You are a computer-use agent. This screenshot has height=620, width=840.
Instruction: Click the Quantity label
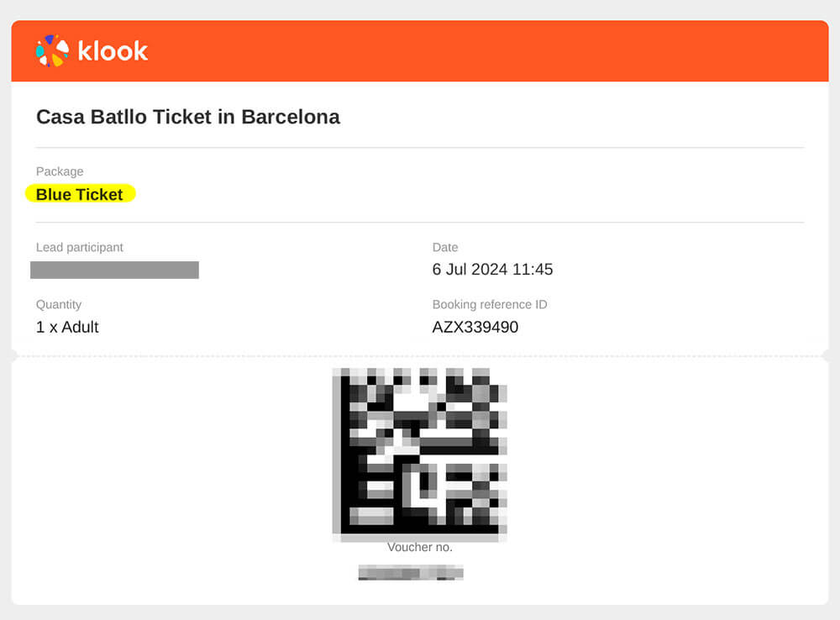click(x=59, y=304)
